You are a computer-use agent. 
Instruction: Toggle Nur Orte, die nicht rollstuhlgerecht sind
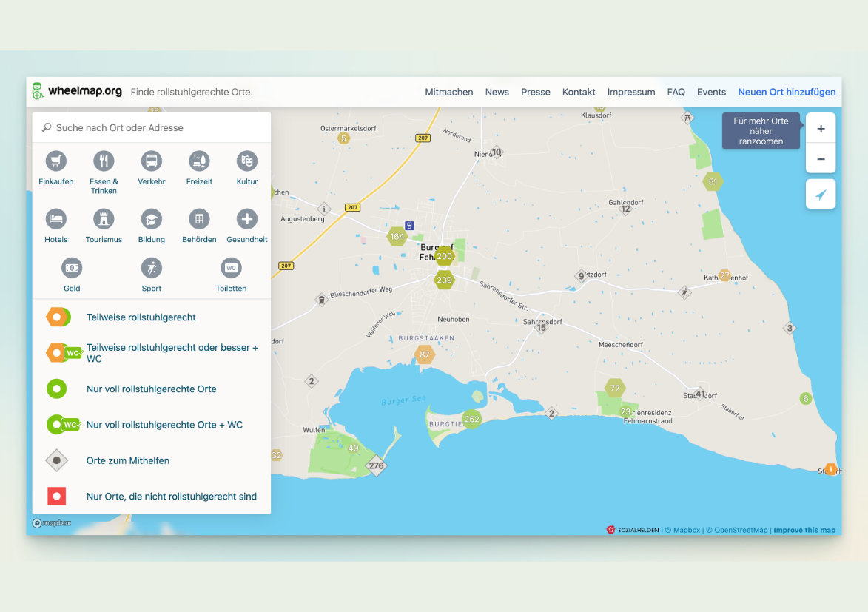point(171,497)
